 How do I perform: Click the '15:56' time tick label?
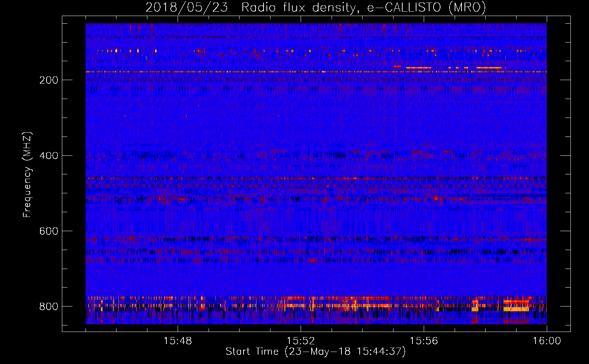[424, 341]
